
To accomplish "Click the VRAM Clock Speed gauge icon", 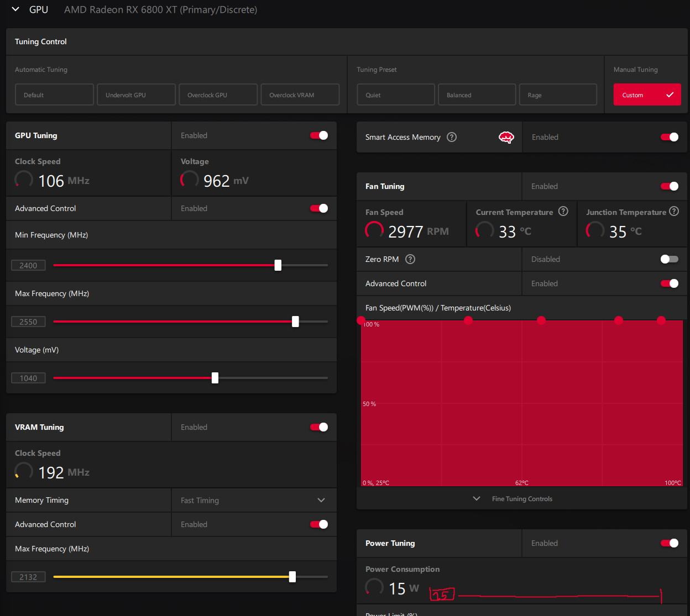I will click(24, 471).
